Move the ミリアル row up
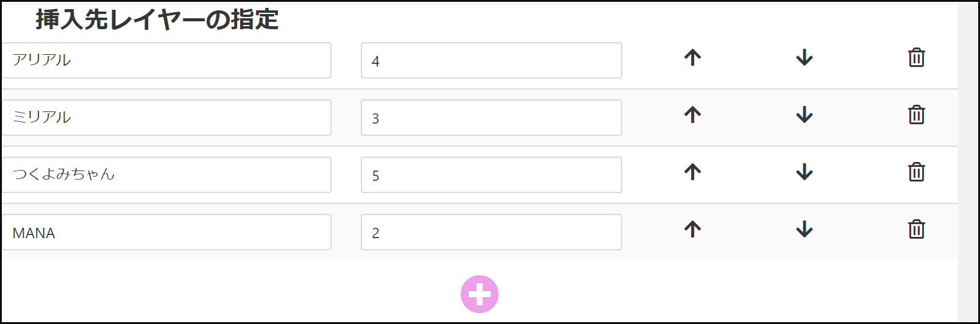The image size is (980, 324). click(x=692, y=115)
